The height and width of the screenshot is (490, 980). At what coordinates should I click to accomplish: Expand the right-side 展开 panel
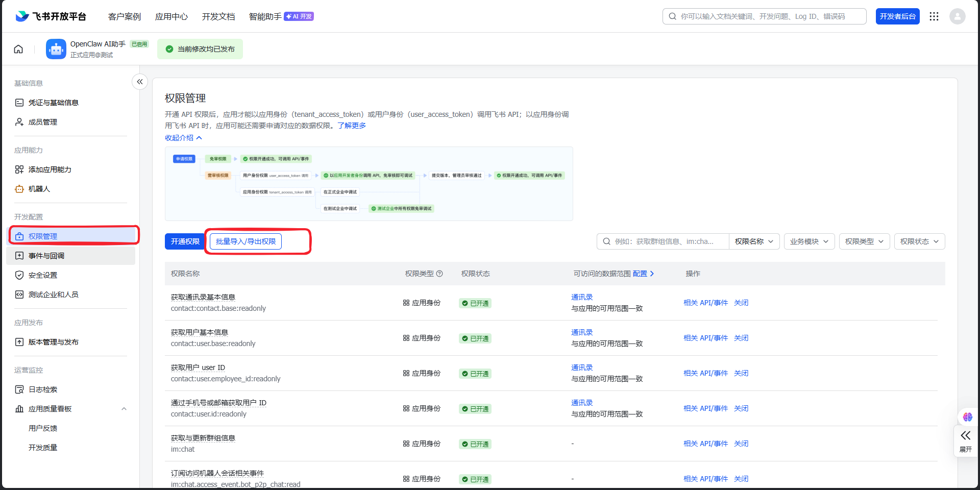(965, 441)
